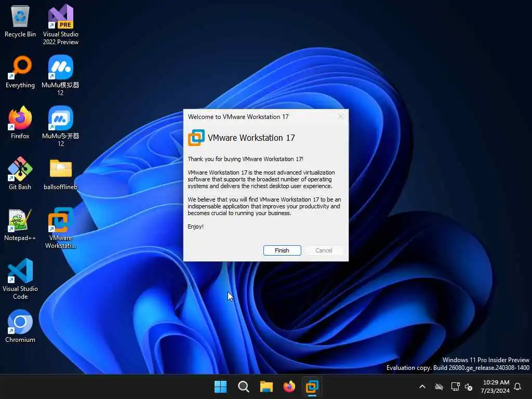Click the 'We believe that you will find' paragraph
Viewport: 532px width, 399px height.
click(264, 206)
